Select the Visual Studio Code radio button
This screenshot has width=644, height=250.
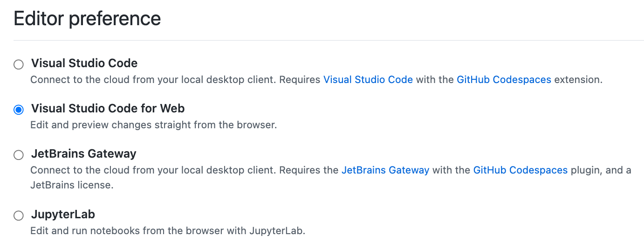click(x=18, y=64)
